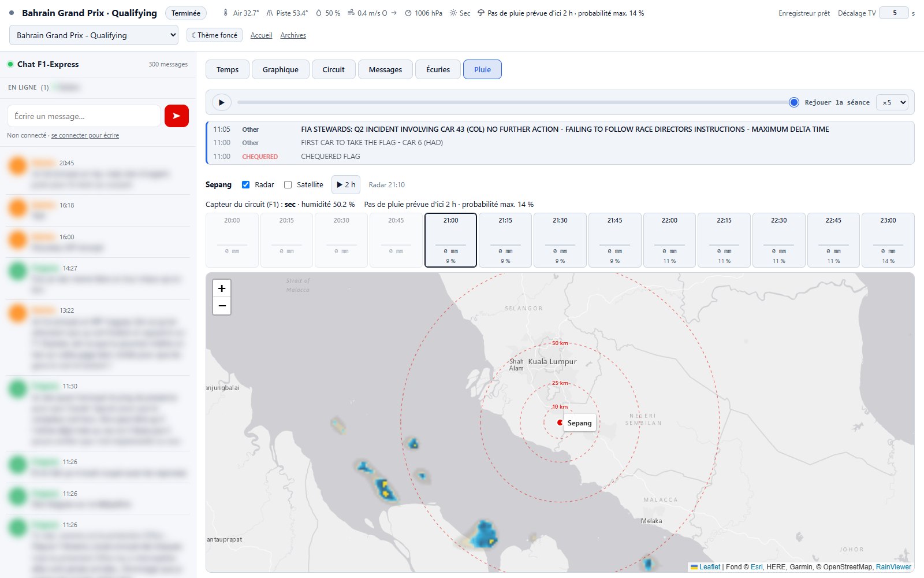Click the CHEQUERED FLAG message row
The image size is (924, 578).
(560, 157)
